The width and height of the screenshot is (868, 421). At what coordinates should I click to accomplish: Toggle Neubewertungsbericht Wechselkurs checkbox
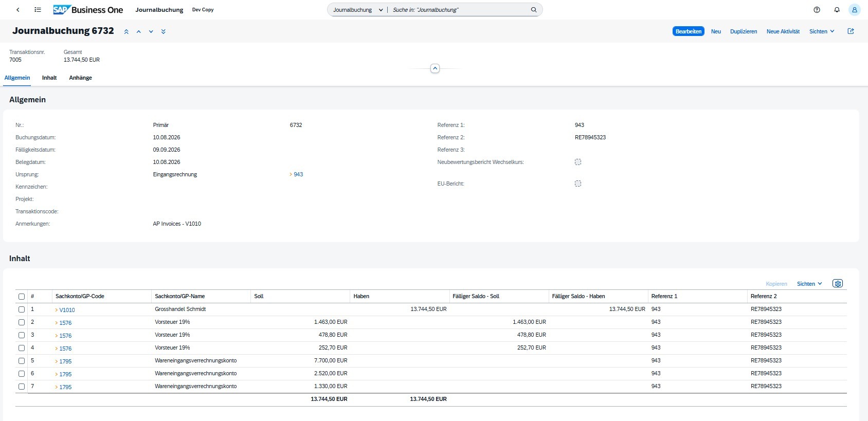[x=578, y=162]
